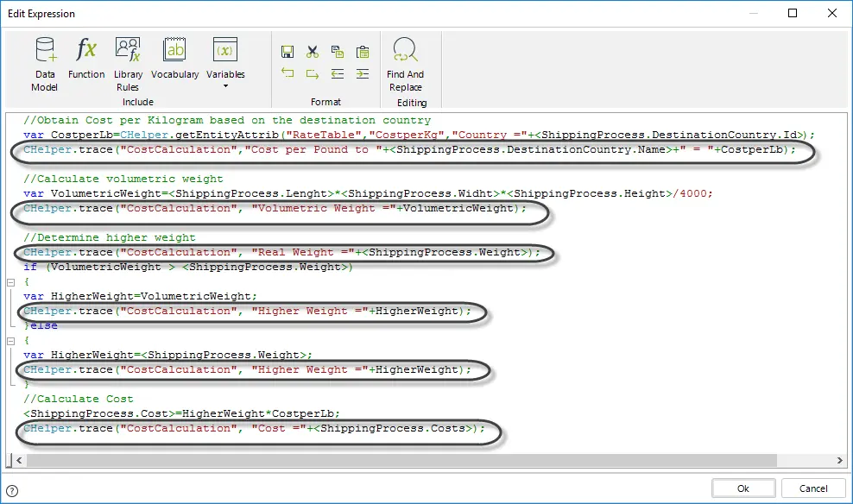Cut selection with the scissors icon
The width and height of the screenshot is (853, 504).
pos(313,52)
